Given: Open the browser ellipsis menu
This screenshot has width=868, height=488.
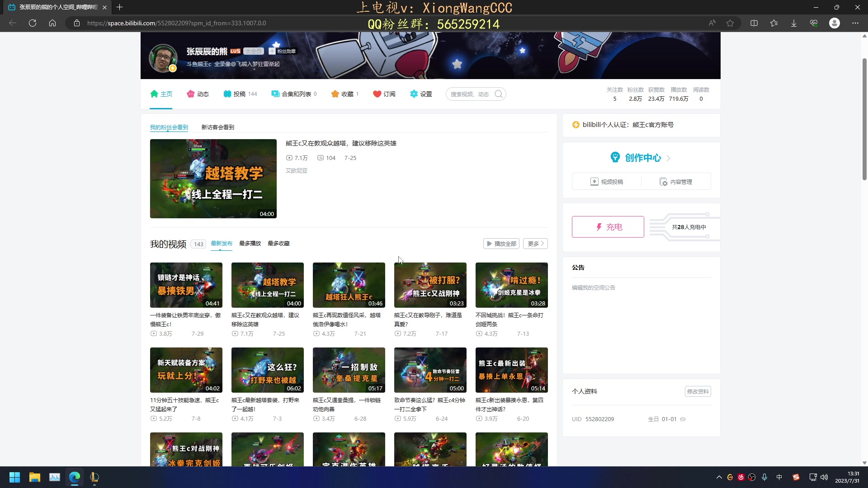Looking at the screenshot, I should [x=855, y=23].
